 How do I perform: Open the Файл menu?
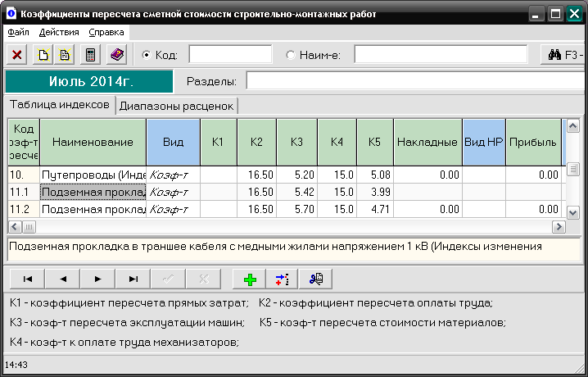pyautogui.click(x=18, y=32)
